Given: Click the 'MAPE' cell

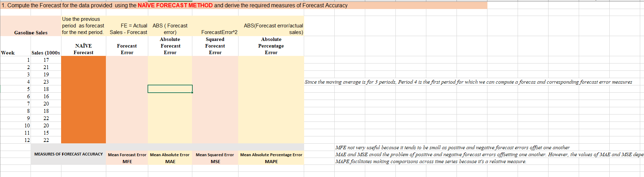Looking at the screenshot, I should coord(271,162).
